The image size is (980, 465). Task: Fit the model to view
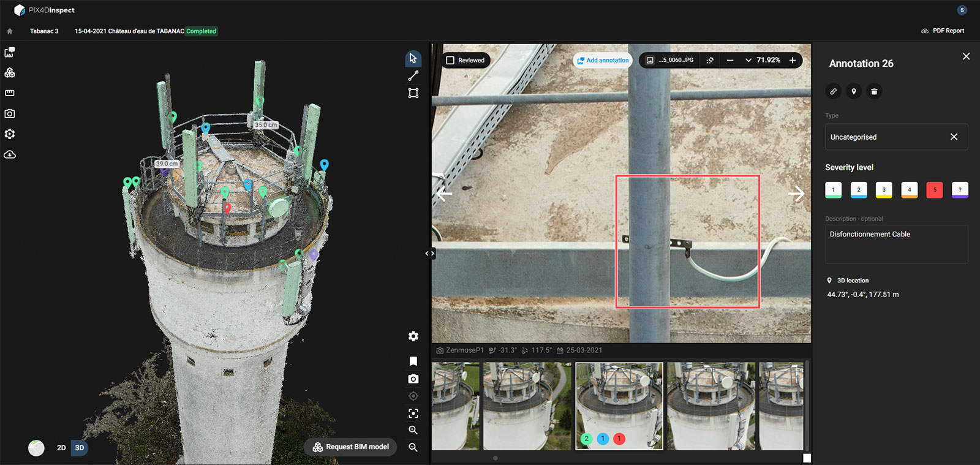[413, 414]
